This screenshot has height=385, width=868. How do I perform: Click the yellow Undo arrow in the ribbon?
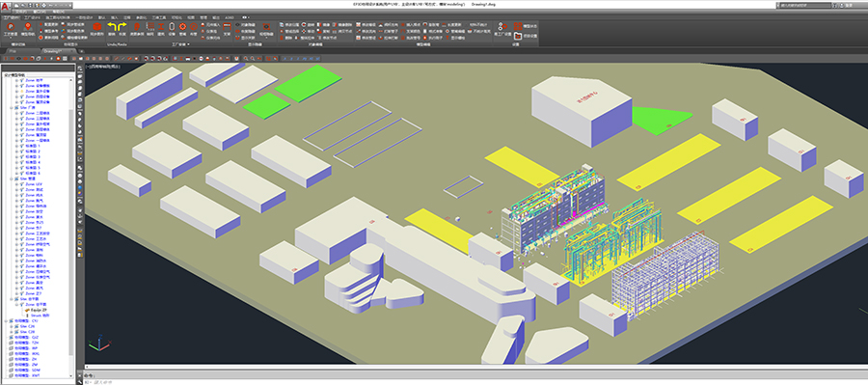[x=113, y=27]
